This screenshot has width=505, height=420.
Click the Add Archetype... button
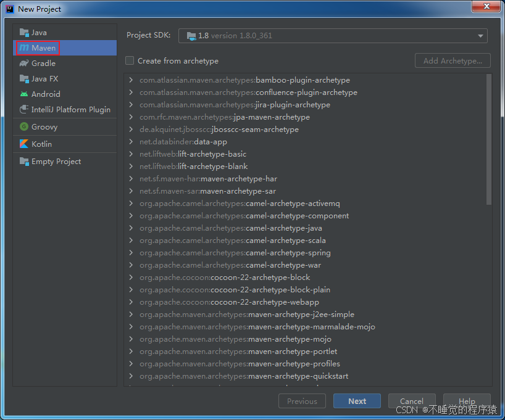pyautogui.click(x=453, y=60)
